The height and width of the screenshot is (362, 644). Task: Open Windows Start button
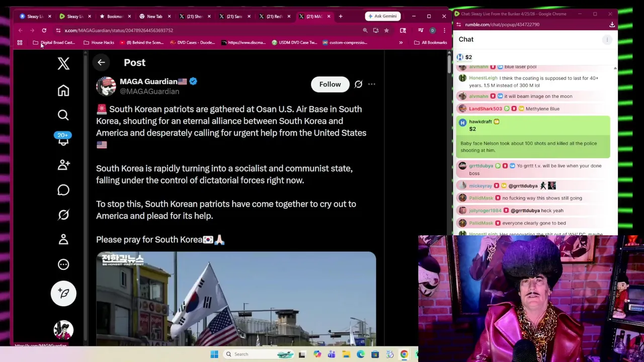tap(214, 354)
